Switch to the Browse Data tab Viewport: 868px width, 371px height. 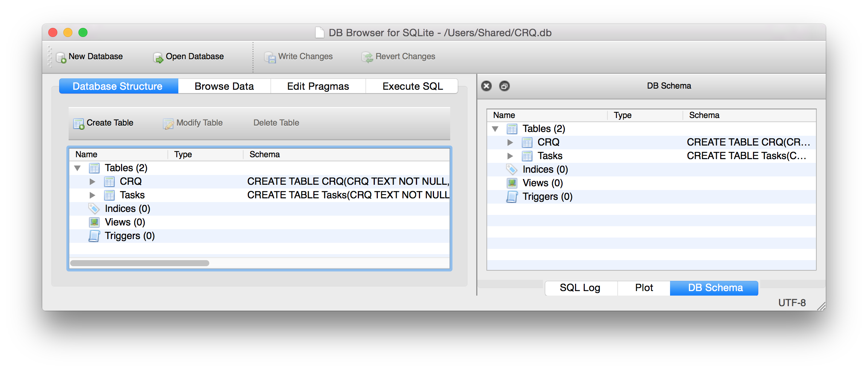coord(224,86)
